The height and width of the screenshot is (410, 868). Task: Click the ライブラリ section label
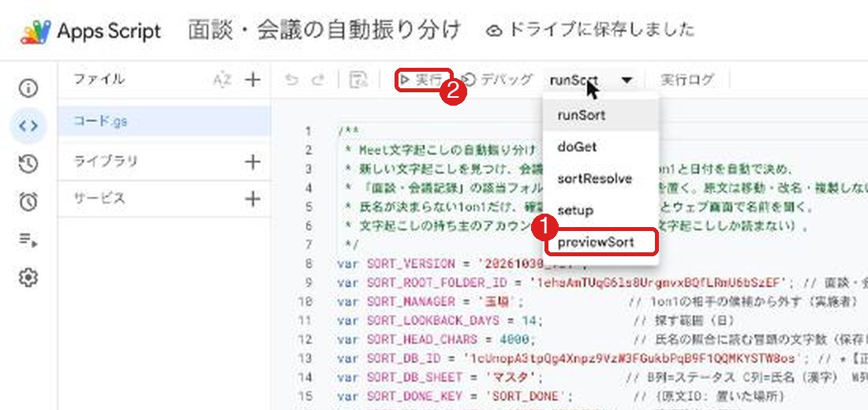click(x=105, y=161)
